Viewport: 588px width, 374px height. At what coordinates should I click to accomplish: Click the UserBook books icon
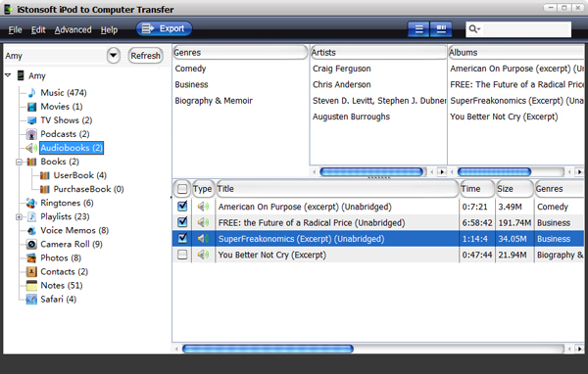(x=45, y=175)
